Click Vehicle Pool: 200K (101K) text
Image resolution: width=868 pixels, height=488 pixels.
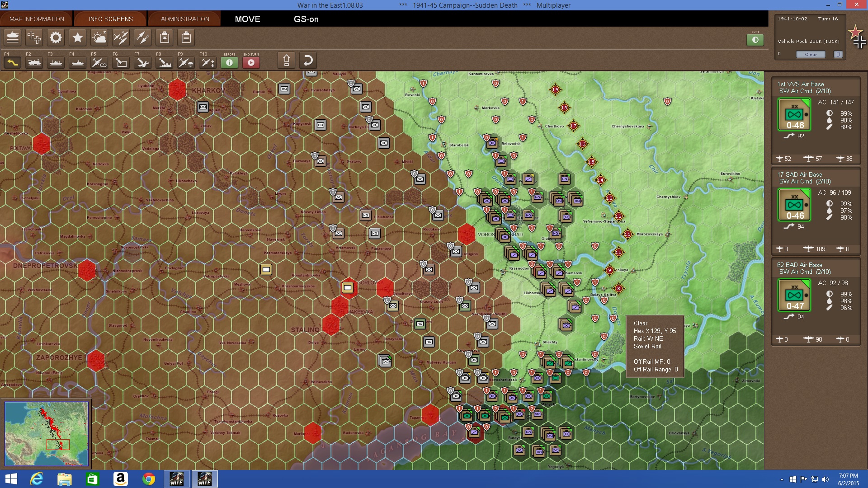(808, 41)
